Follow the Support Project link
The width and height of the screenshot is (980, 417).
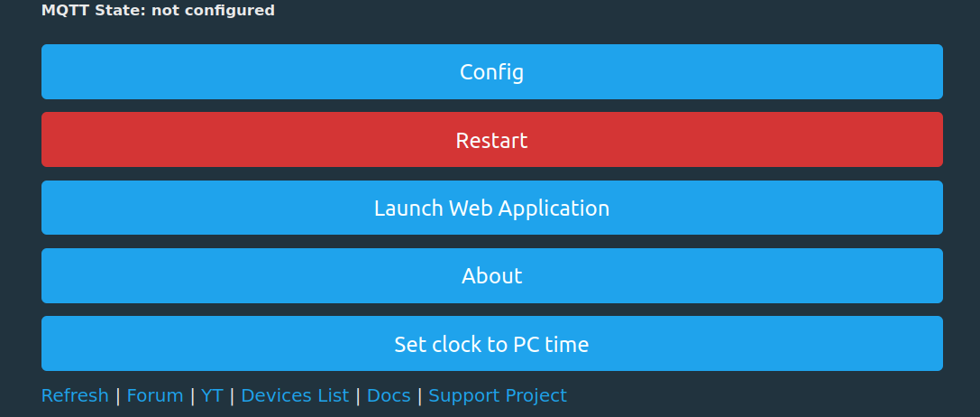click(x=498, y=395)
